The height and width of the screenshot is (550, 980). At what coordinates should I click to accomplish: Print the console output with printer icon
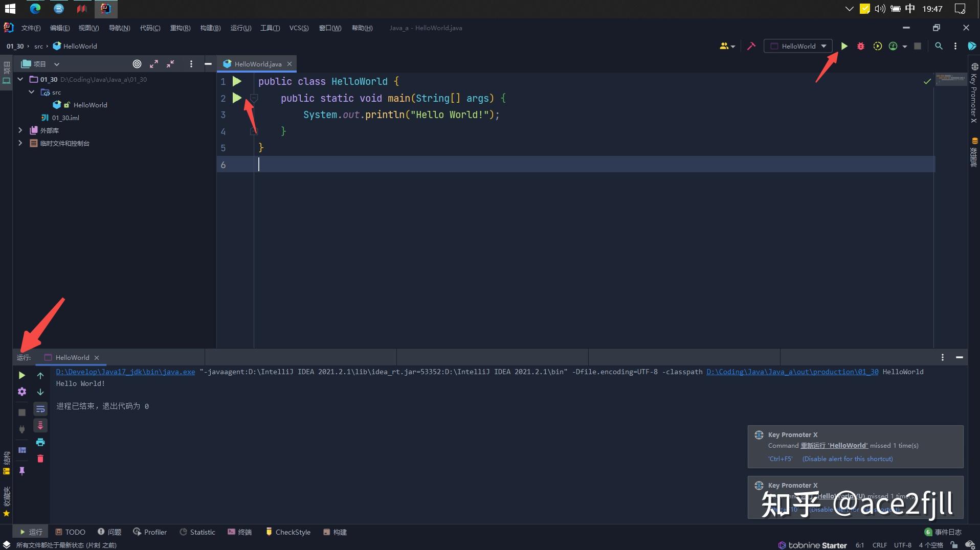(x=40, y=442)
